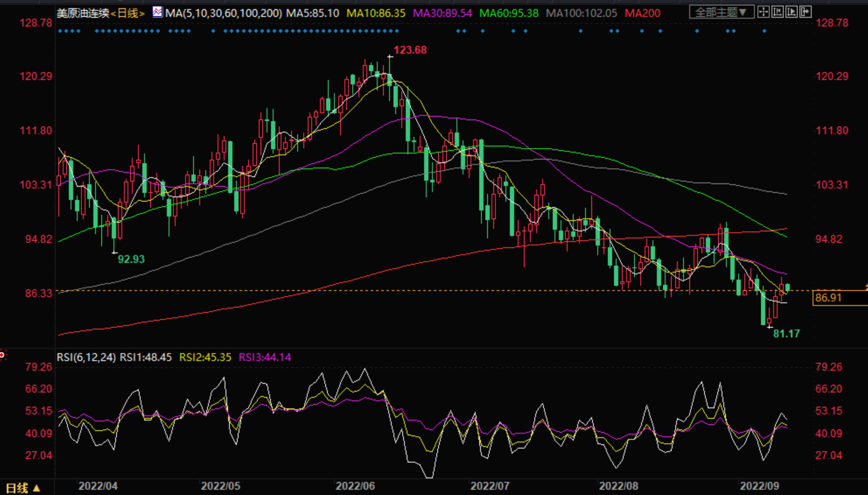This screenshot has height=495, width=868.
Task: Click the RSI(6,12,24) indicator label
Action: tap(86, 357)
